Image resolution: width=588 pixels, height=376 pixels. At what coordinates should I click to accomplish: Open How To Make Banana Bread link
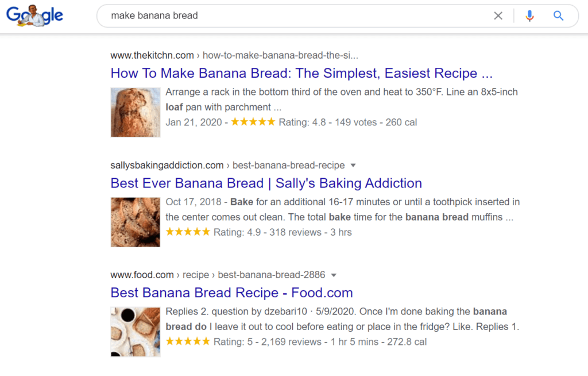click(x=301, y=73)
